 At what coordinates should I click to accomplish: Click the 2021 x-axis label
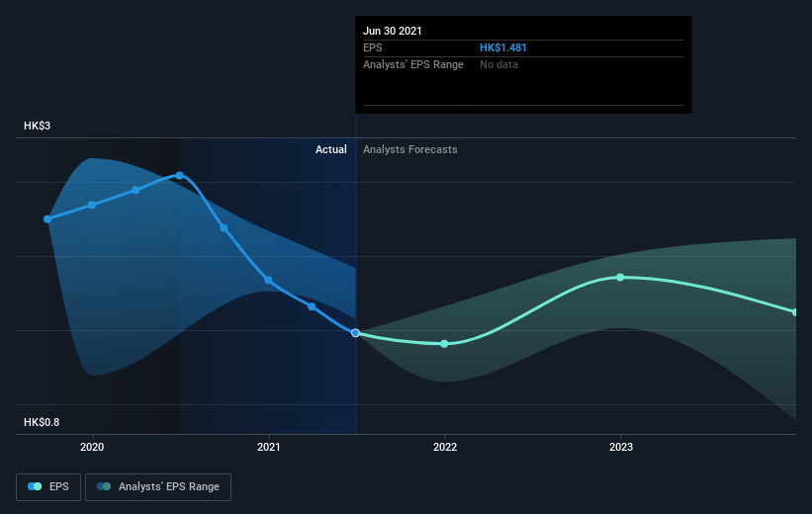(269, 447)
